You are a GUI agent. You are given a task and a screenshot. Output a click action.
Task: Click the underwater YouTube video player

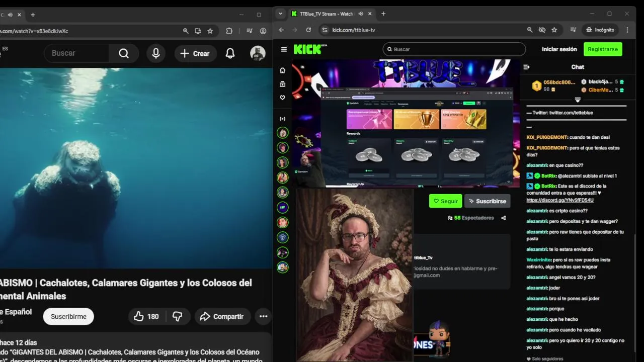click(136, 168)
